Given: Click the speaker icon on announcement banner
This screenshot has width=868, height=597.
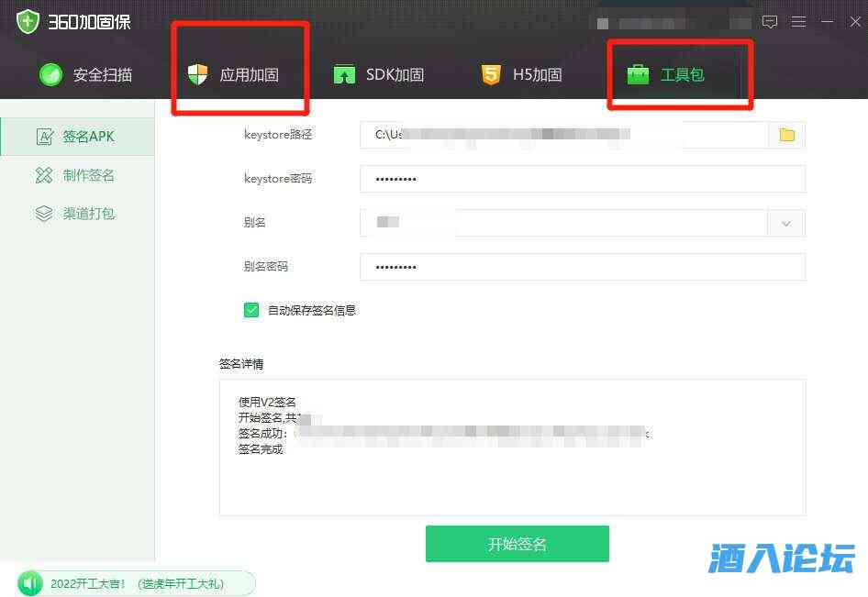Looking at the screenshot, I should pos(29,583).
